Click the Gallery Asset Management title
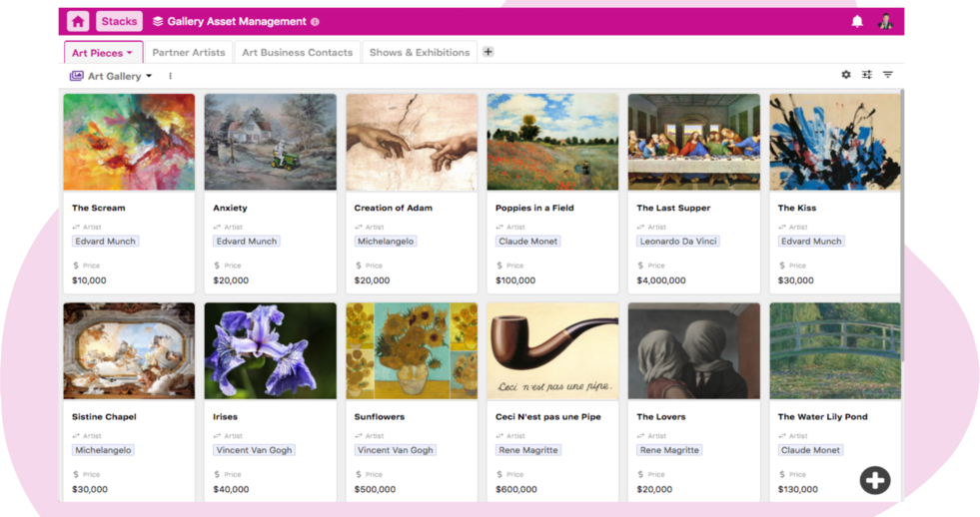Screen dimensions: 980x517 (237, 21)
